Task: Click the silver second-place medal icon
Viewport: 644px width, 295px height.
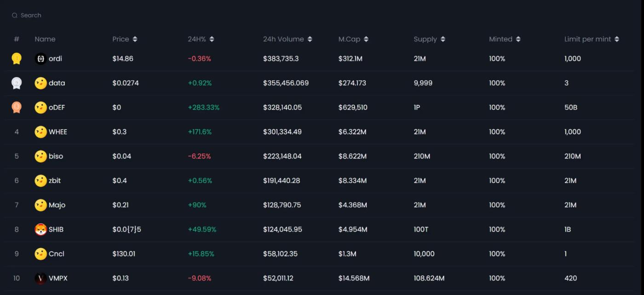Action: (17, 83)
